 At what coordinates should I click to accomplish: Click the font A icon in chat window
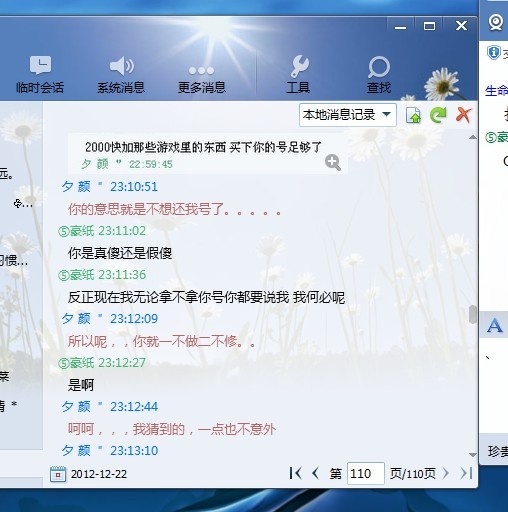pyautogui.click(x=494, y=325)
